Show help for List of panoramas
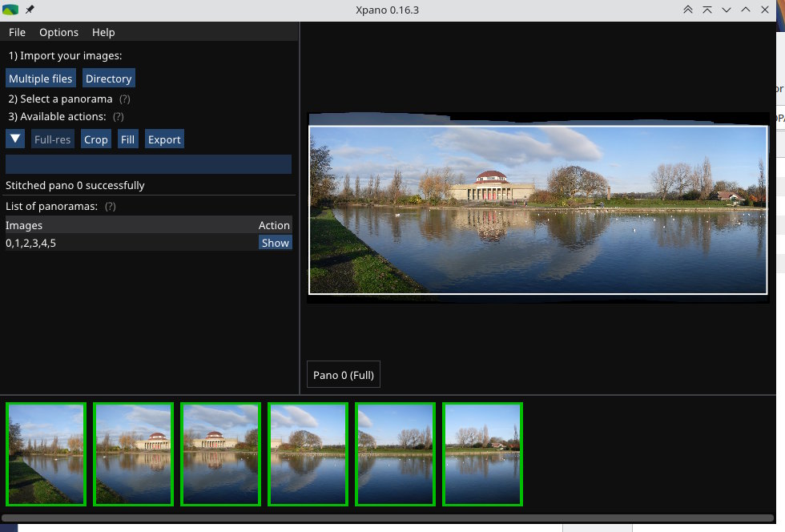This screenshot has height=532, width=785. (111, 207)
